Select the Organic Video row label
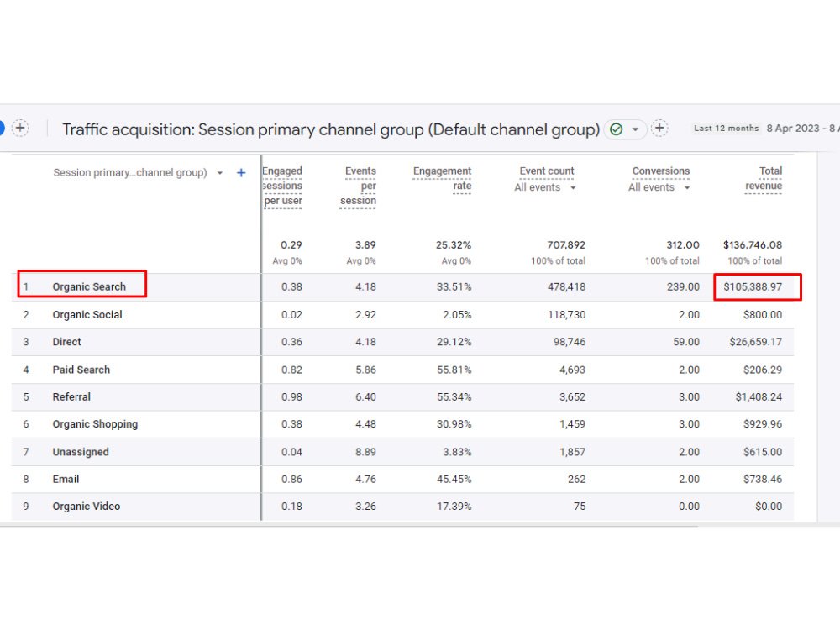The width and height of the screenshot is (840, 630). coord(87,507)
